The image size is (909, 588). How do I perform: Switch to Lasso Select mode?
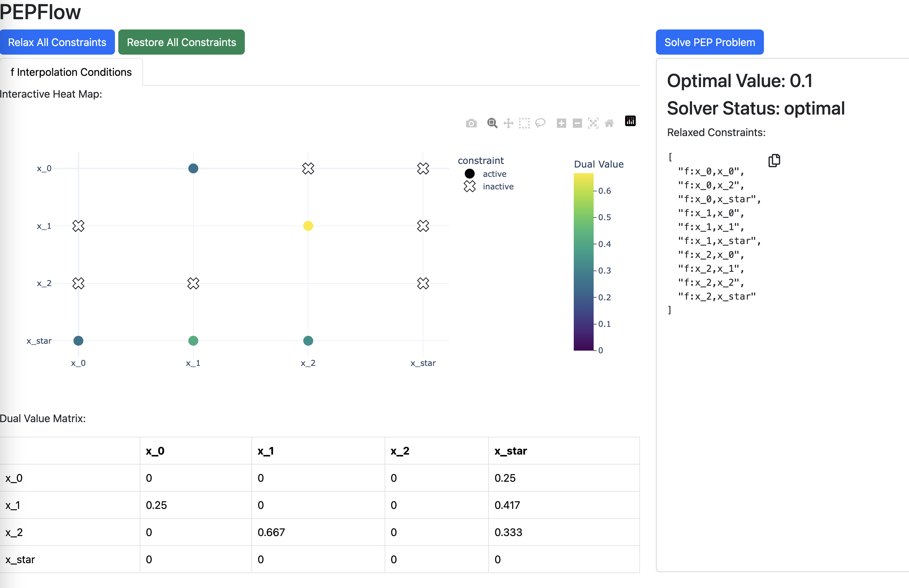(x=540, y=123)
